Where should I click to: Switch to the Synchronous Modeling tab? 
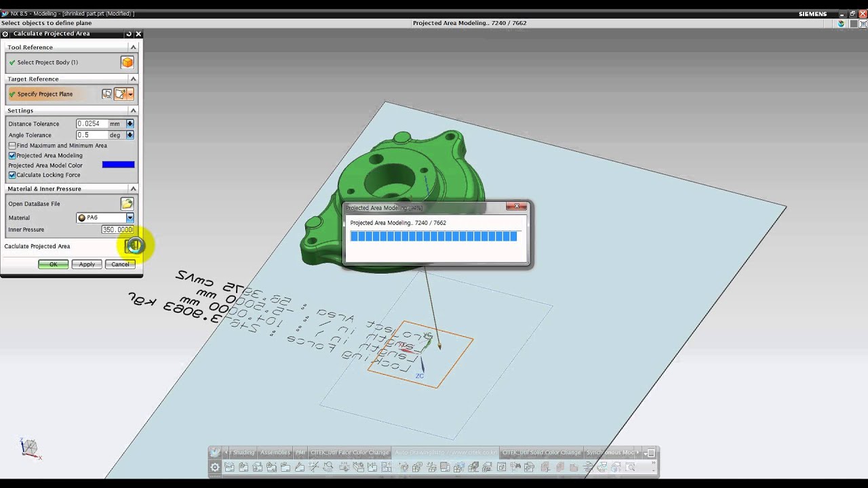pyautogui.click(x=610, y=453)
